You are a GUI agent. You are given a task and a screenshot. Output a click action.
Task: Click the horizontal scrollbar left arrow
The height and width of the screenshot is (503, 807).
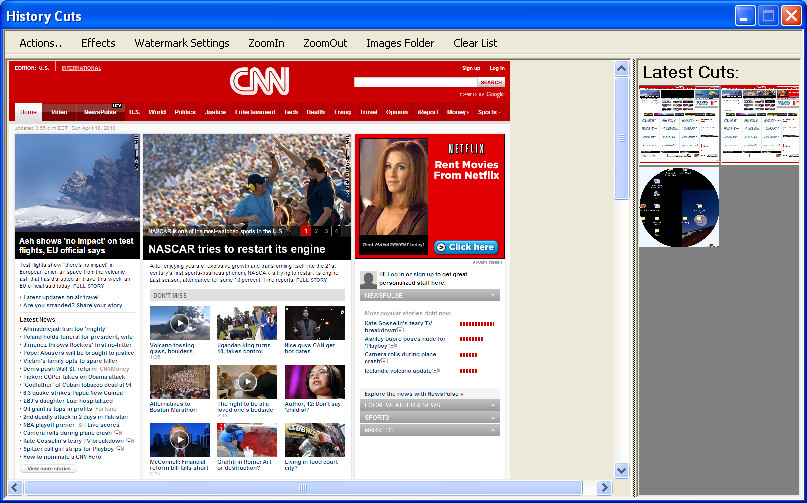click(x=15, y=487)
